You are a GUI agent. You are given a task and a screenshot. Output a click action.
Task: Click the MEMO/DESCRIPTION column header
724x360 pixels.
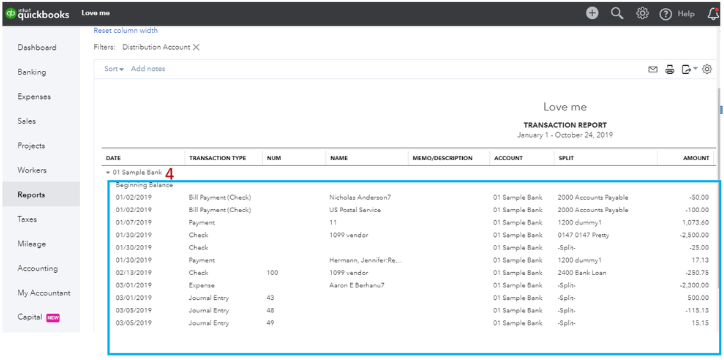point(442,158)
